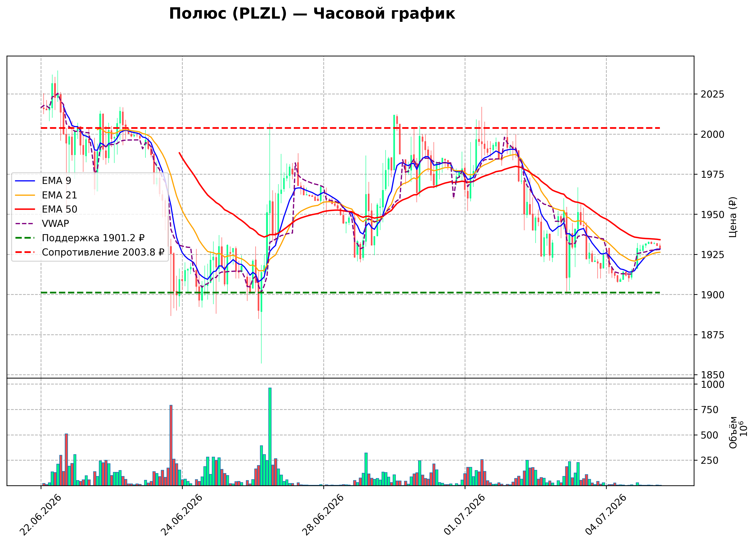
Task: Click the 22.06.2026 date label
Action: (x=40, y=515)
